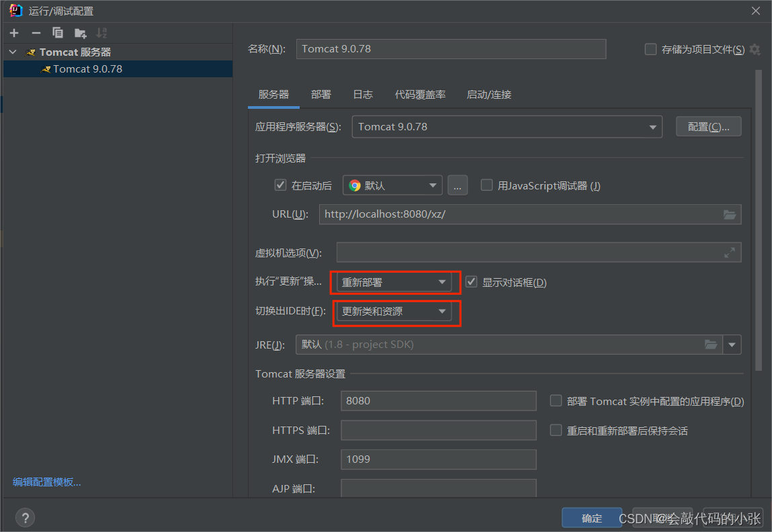Open the help question mark button

[25, 517]
